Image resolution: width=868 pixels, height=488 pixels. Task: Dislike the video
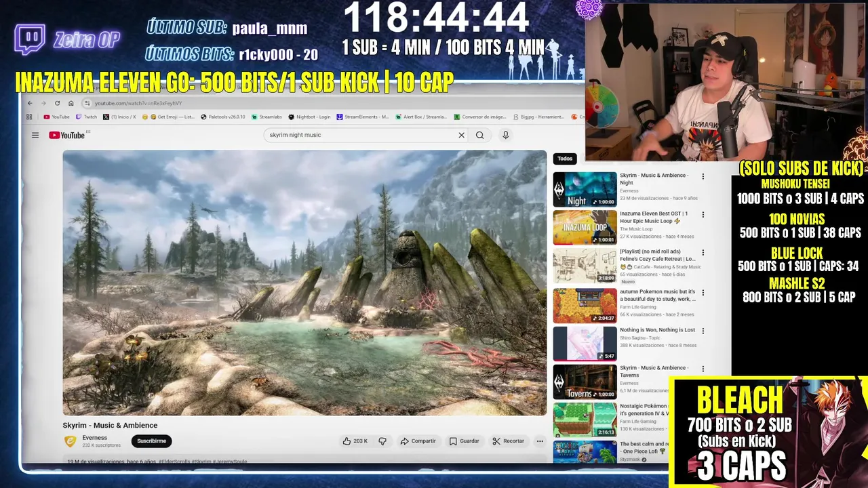coord(382,441)
